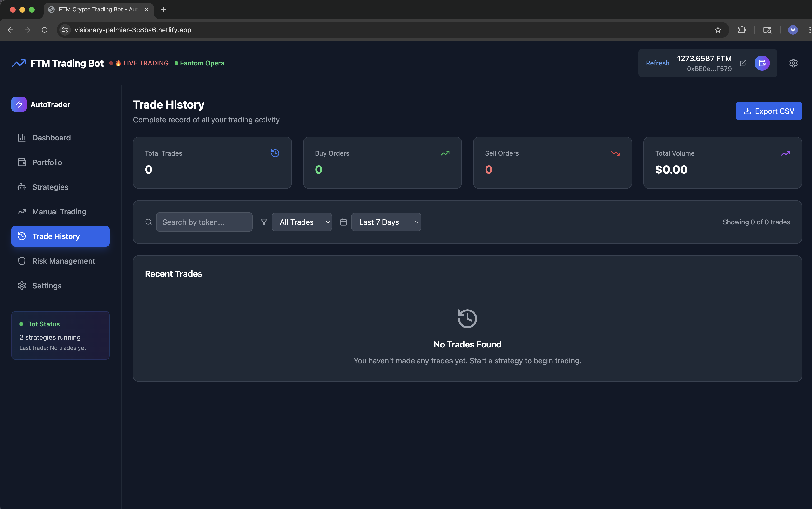Click the calendar icon beside date range

[x=343, y=222]
